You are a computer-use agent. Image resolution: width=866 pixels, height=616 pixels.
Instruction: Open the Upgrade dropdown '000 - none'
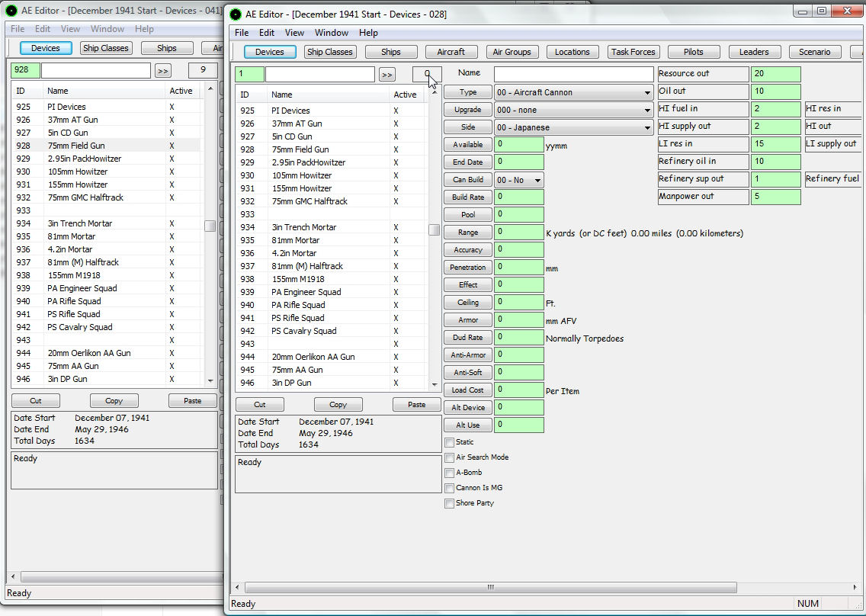pyautogui.click(x=574, y=110)
